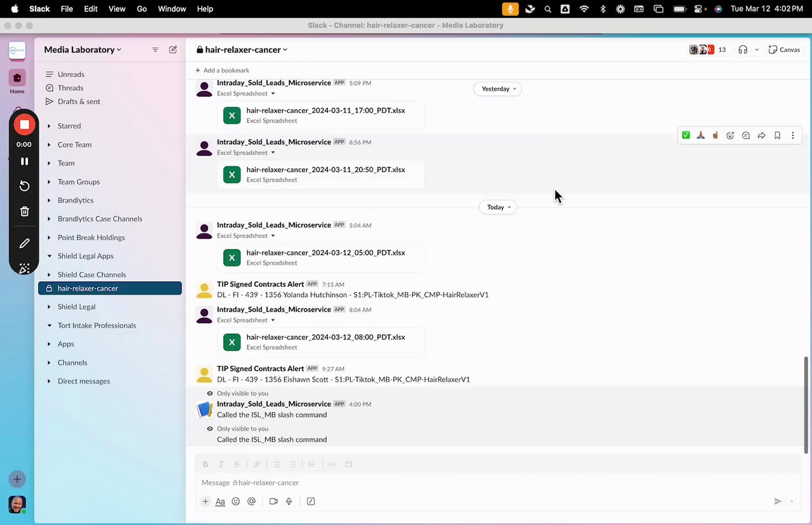Open attachments plus button in composer
812x525 pixels.
[x=205, y=501]
